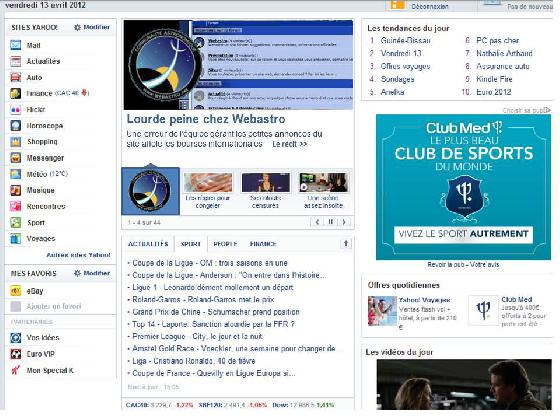Switch to the Finance news tab
560x420 pixels.
point(263,244)
